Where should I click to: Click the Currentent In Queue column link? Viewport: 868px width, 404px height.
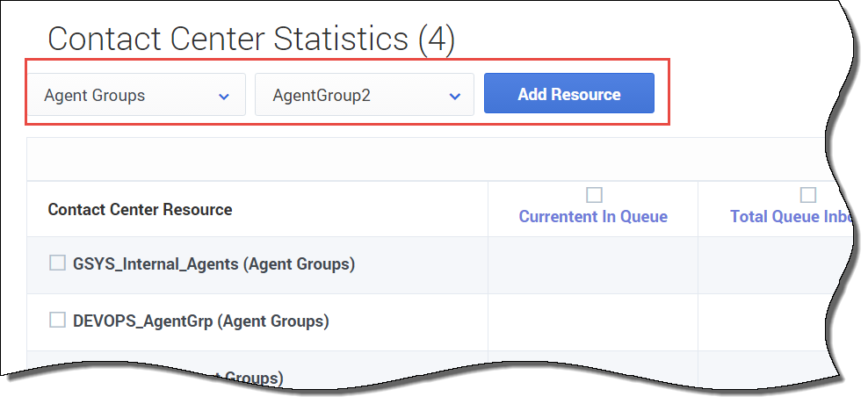(593, 216)
